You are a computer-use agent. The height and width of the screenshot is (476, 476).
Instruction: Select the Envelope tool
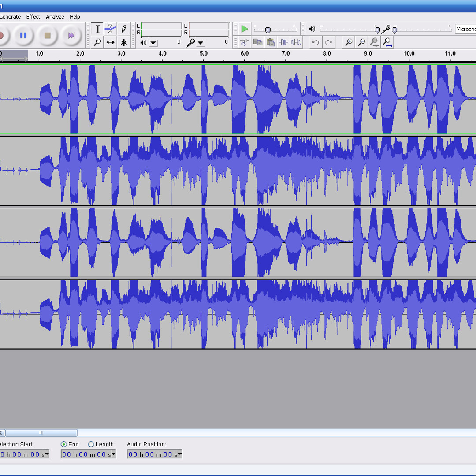coord(110,29)
